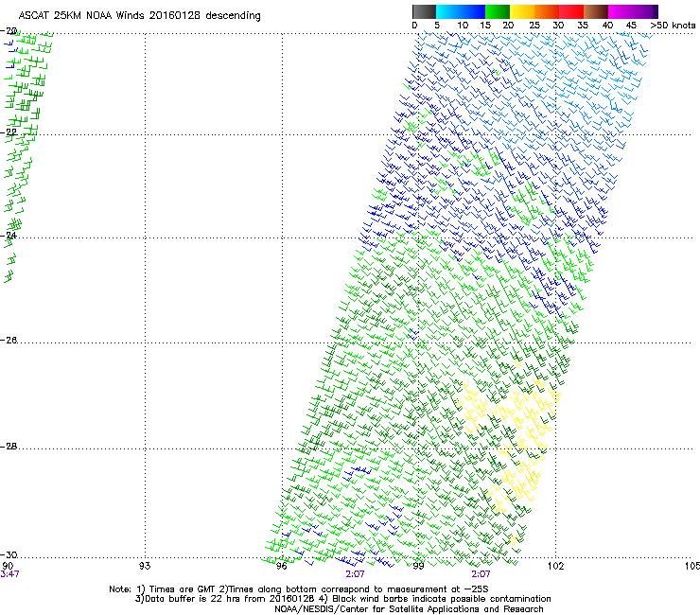Image resolution: width=700 pixels, height=615 pixels.
Task: Select the orange 25-30 knots color segment
Action: point(547,11)
